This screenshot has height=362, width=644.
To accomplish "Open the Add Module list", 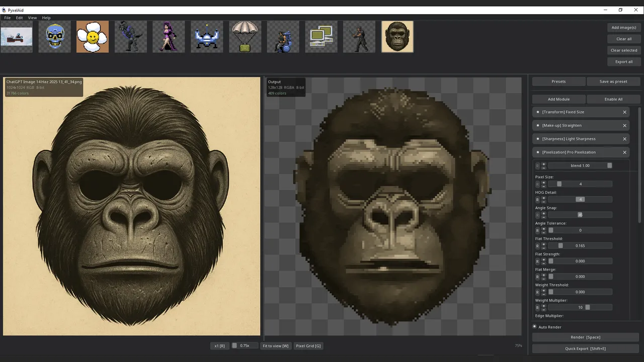I will [x=558, y=99].
